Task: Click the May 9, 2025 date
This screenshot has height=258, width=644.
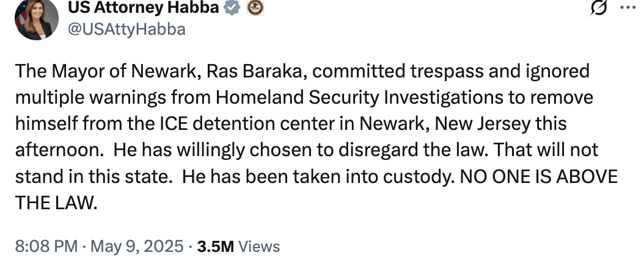Action: click(x=138, y=246)
